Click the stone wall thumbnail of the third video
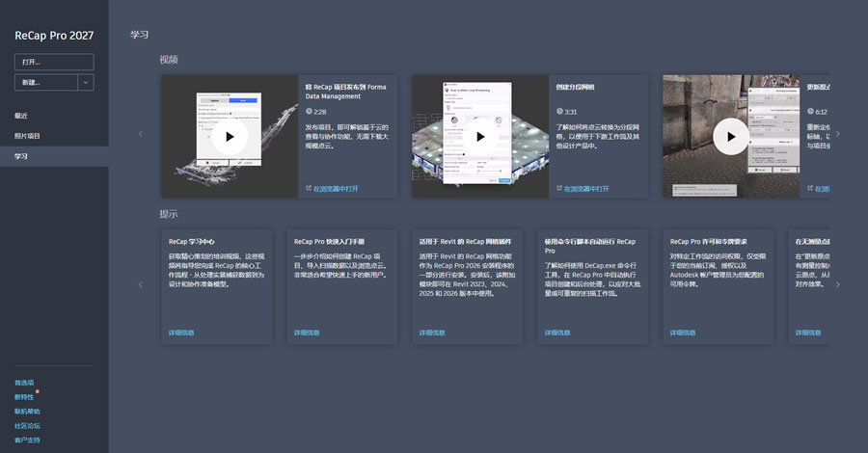Image resolution: width=868 pixels, height=453 pixels. (731, 136)
